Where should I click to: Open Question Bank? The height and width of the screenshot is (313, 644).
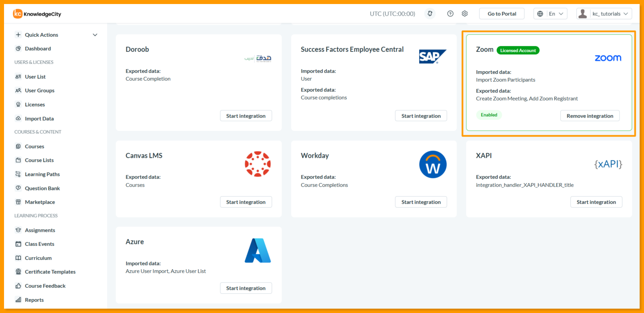42,188
